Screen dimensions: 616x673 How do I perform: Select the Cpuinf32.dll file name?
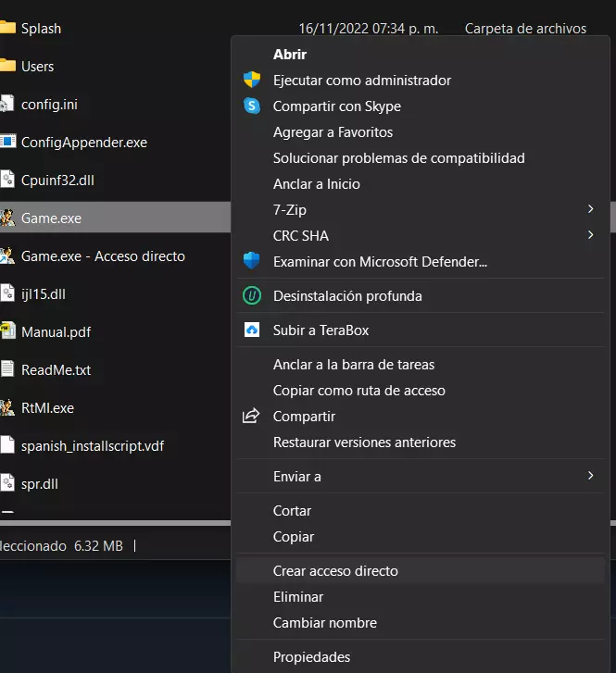[x=57, y=181]
